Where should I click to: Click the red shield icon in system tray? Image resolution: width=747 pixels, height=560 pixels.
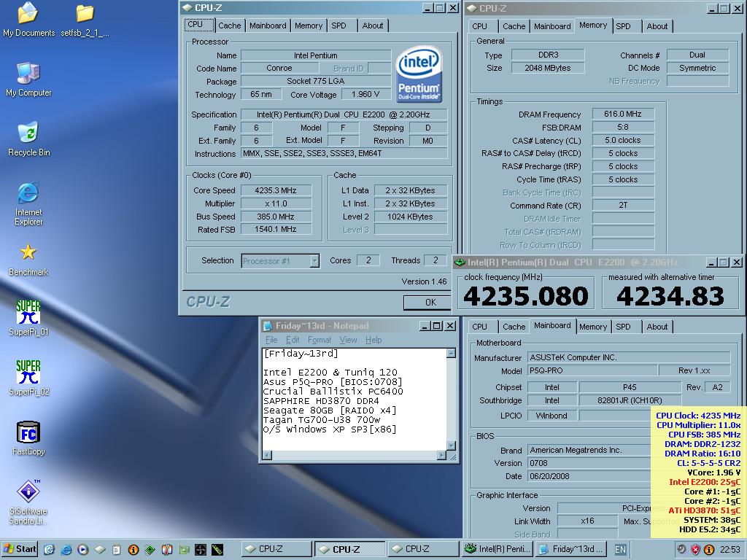click(x=695, y=550)
